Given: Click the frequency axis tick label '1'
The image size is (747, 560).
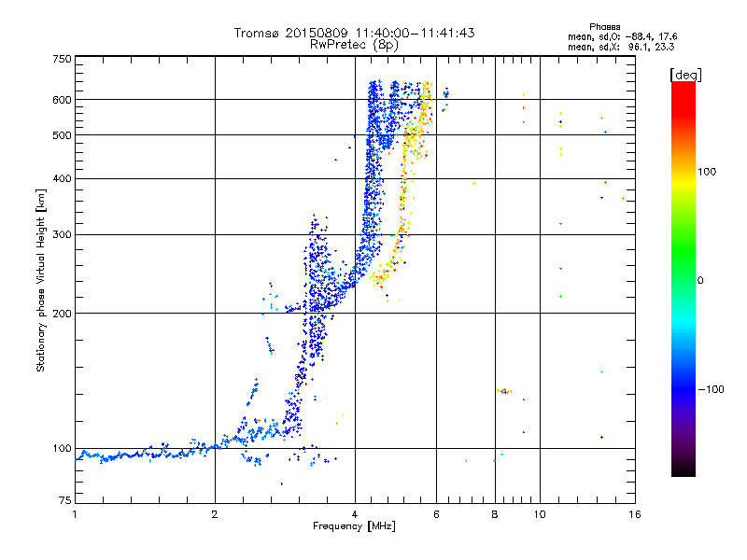Looking at the screenshot, I should coord(75,514).
